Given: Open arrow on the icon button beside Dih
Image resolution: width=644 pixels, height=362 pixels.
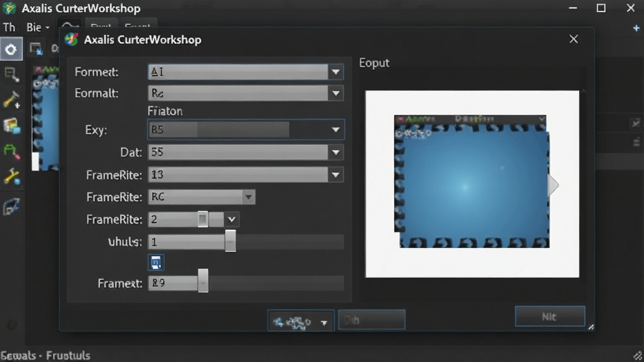Looking at the screenshot, I should 324,322.
